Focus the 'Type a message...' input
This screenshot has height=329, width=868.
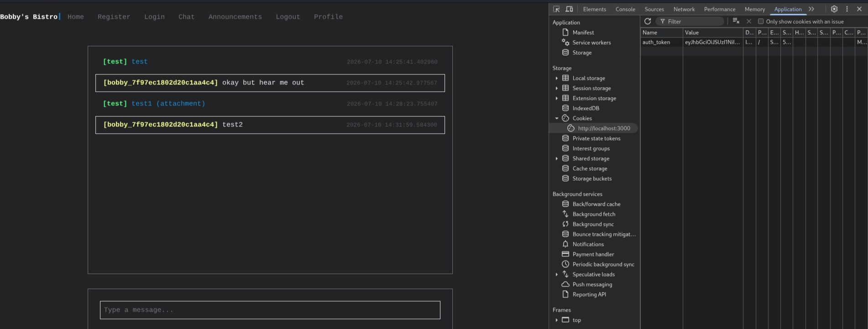[x=270, y=310]
